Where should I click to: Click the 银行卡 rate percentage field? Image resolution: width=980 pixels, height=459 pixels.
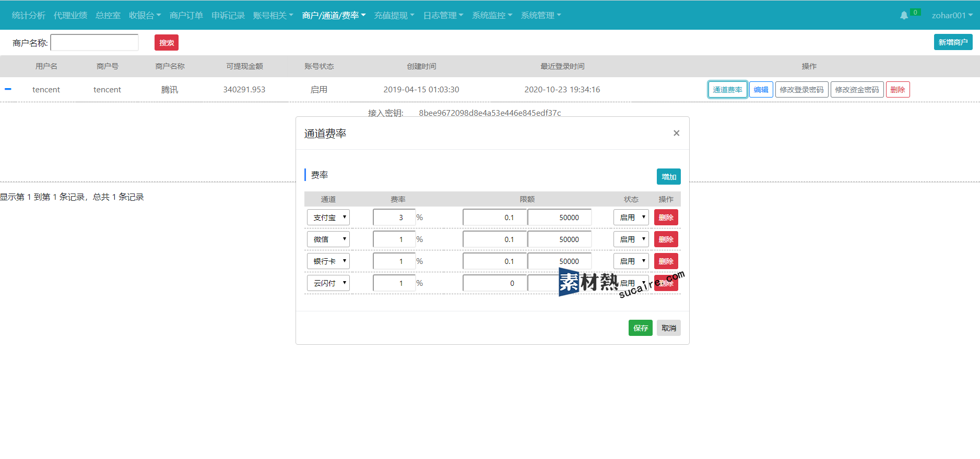pos(394,261)
